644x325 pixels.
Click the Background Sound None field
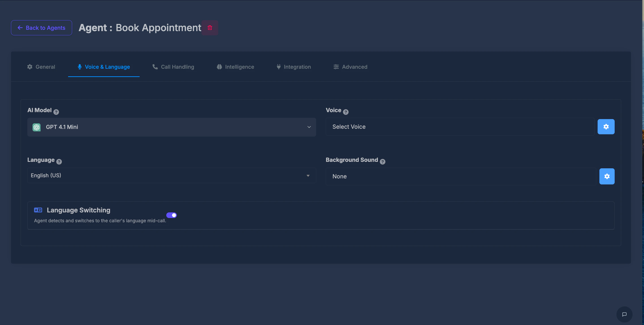[425, 176]
